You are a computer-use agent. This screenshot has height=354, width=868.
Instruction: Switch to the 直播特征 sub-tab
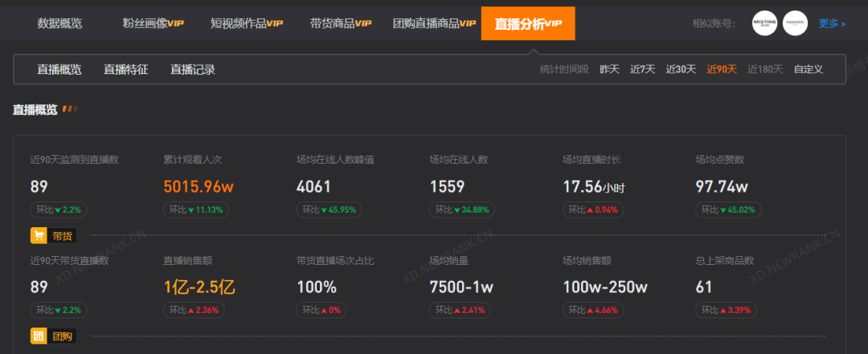(126, 70)
